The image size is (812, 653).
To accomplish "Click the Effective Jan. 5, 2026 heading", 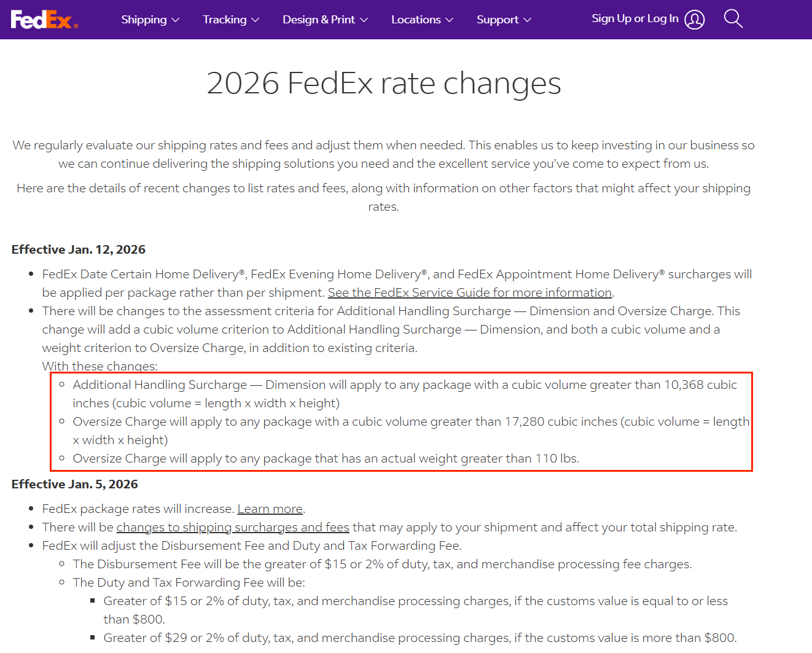I will coord(75,484).
